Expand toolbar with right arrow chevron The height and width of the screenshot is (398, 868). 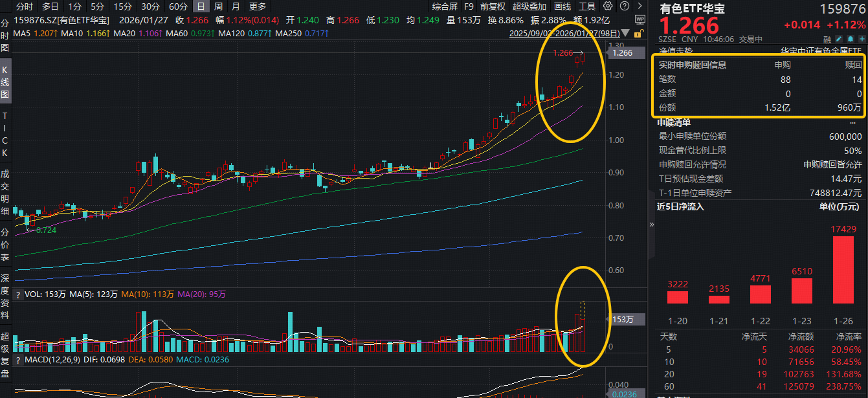639,6
